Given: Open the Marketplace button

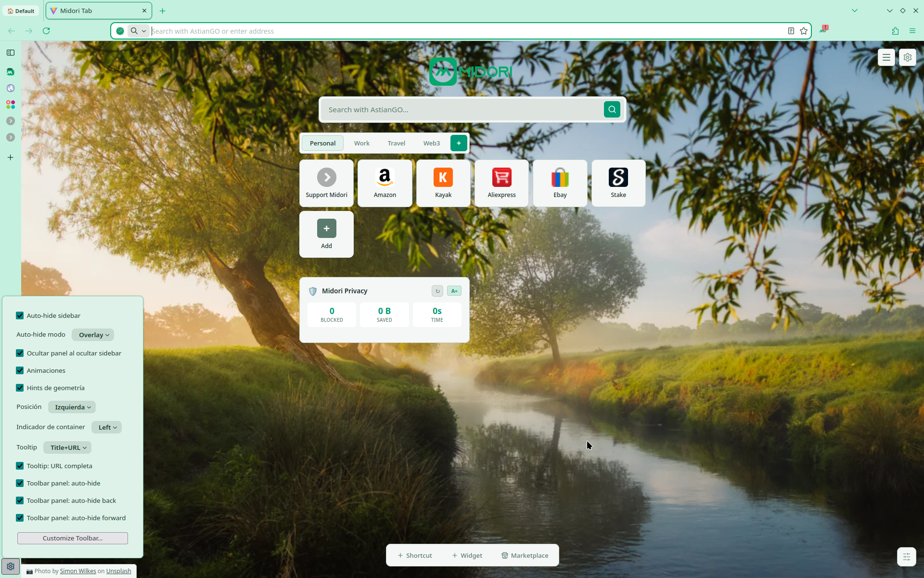Looking at the screenshot, I should [525, 555].
